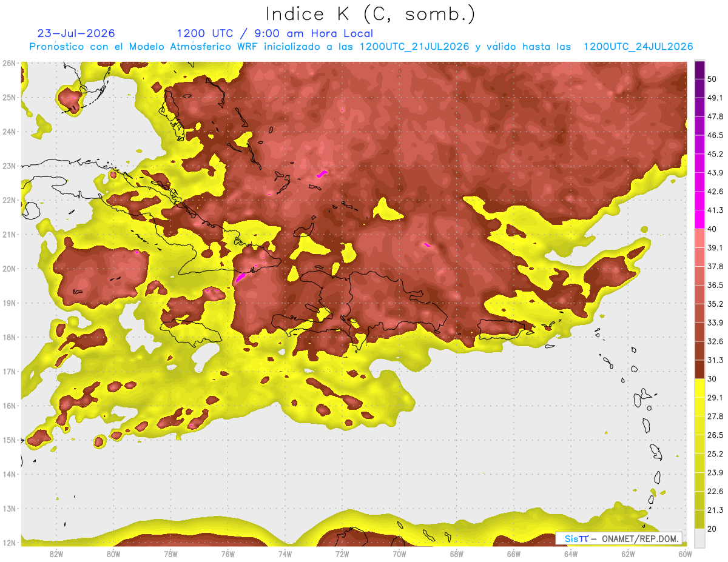Pick the gray swatch below 20
The image size is (728, 562).
(x=699, y=538)
